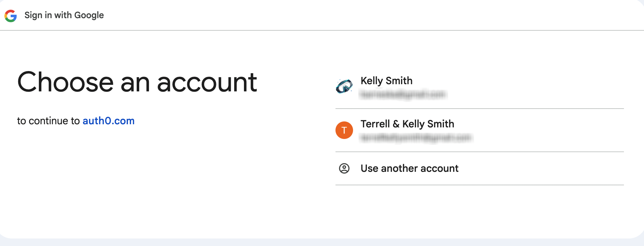This screenshot has height=246, width=644.
Task: Select Kelly Smith's snorkel mask avatar
Action: 344,86
